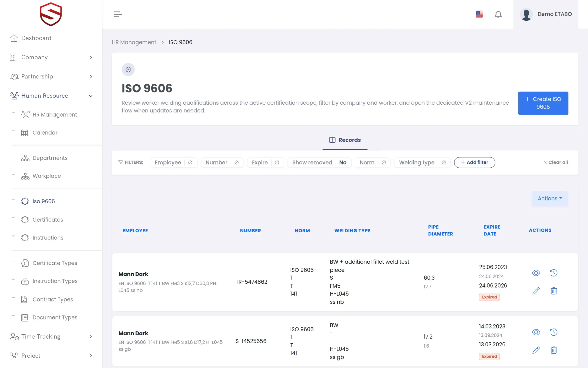Viewport: 588px width, 368px height.
Task: Expand the Company menu
Action: tap(51, 57)
